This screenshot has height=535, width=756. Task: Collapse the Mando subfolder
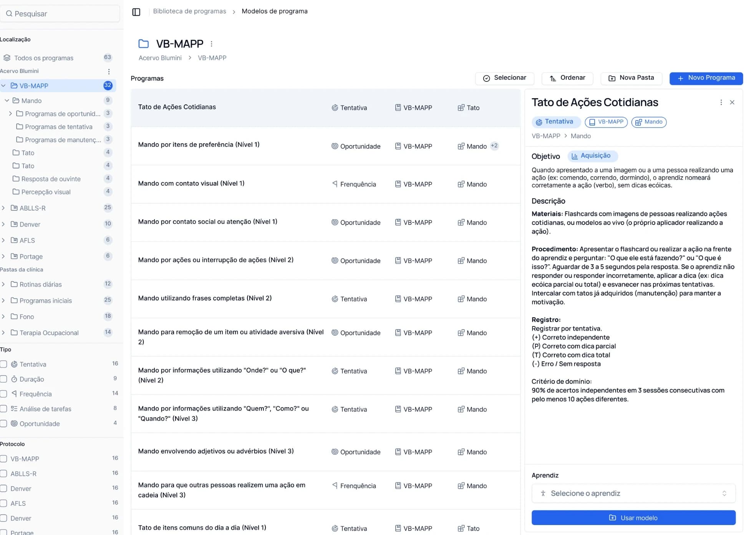7,101
